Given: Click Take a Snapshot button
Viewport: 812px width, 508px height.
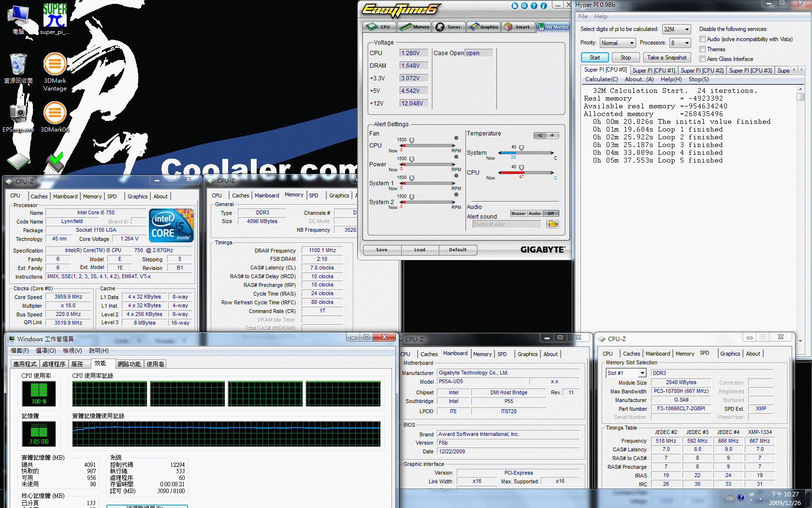Looking at the screenshot, I should tap(667, 58).
